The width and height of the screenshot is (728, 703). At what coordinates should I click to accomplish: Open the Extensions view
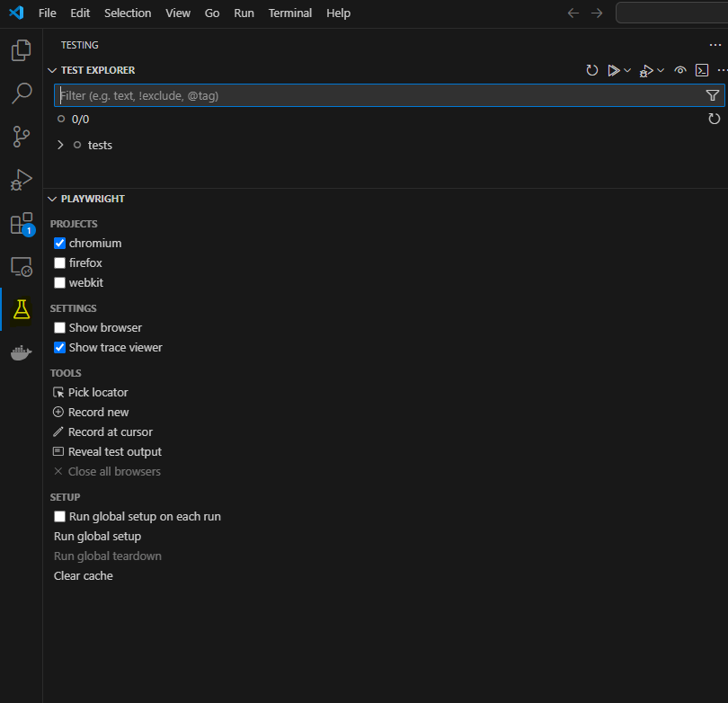pyautogui.click(x=22, y=224)
